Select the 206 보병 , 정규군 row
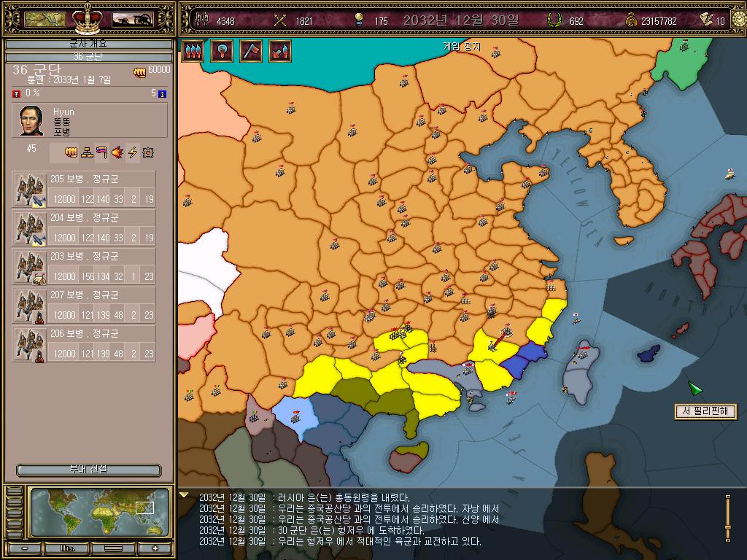Viewport: 747px width, 560px height. (84, 344)
